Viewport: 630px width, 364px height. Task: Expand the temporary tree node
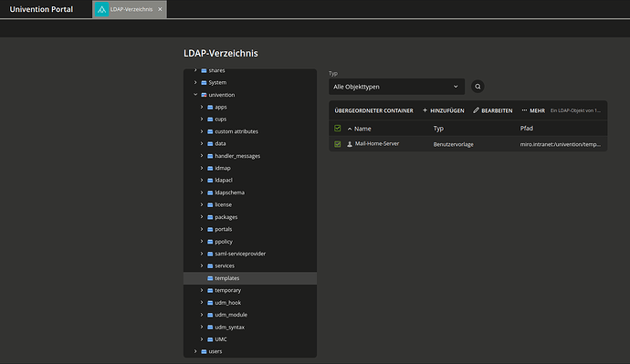[x=202, y=290]
